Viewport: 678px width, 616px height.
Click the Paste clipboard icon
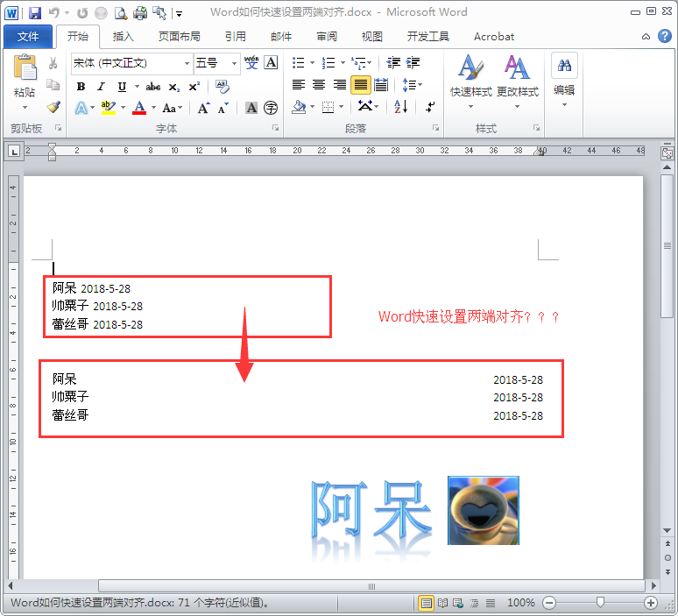coord(25,67)
